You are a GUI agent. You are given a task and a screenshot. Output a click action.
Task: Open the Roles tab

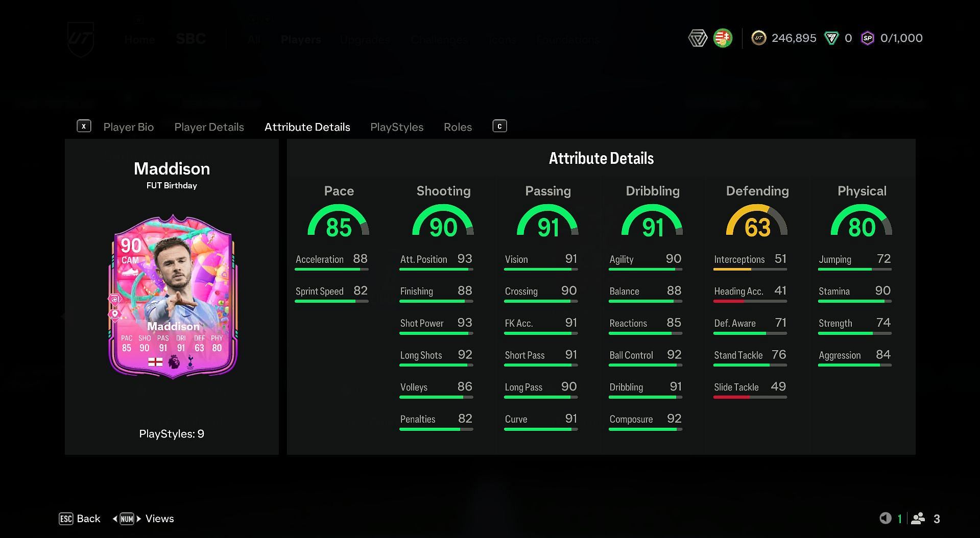(458, 127)
